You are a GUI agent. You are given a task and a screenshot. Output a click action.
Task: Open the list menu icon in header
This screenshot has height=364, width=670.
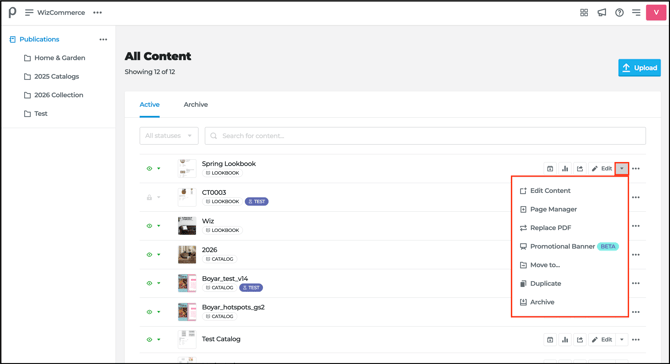tap(636, 12)
